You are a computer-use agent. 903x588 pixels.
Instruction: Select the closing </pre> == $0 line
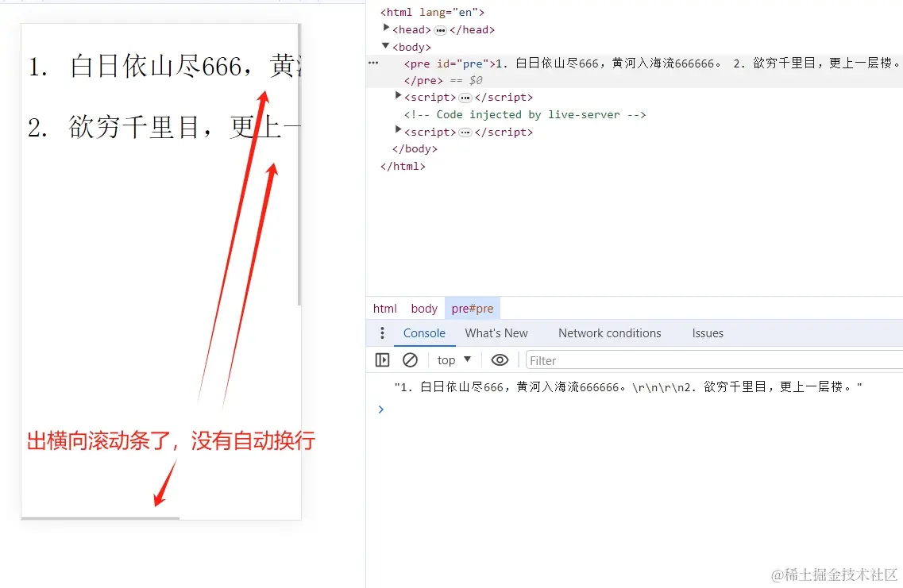point(443,81)
